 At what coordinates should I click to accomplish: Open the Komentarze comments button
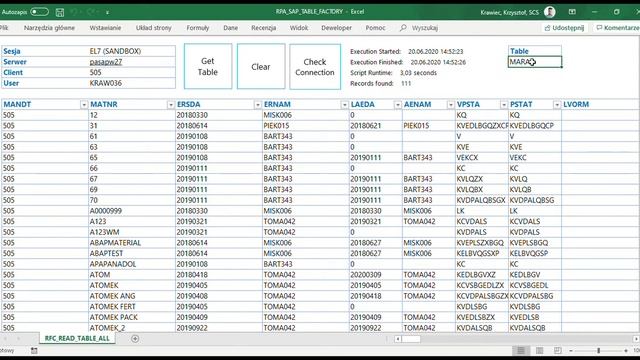point(617,28)
